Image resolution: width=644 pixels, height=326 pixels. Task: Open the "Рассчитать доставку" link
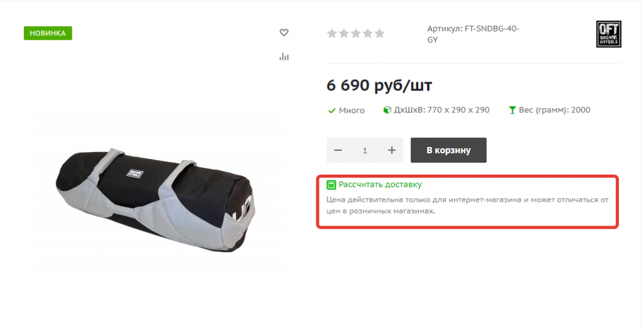coord(380,185)
